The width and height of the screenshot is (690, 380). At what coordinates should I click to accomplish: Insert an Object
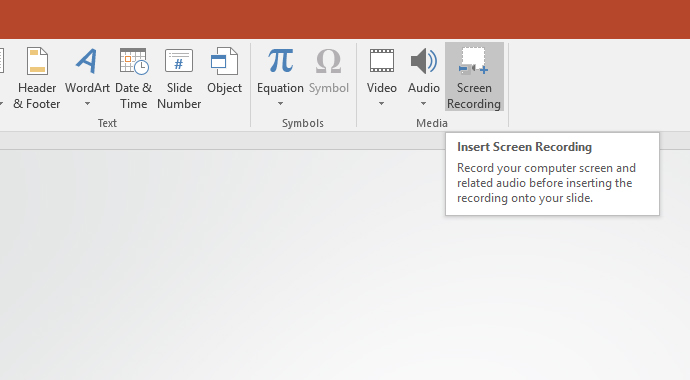pyautogui.click(x=224, y=70)
